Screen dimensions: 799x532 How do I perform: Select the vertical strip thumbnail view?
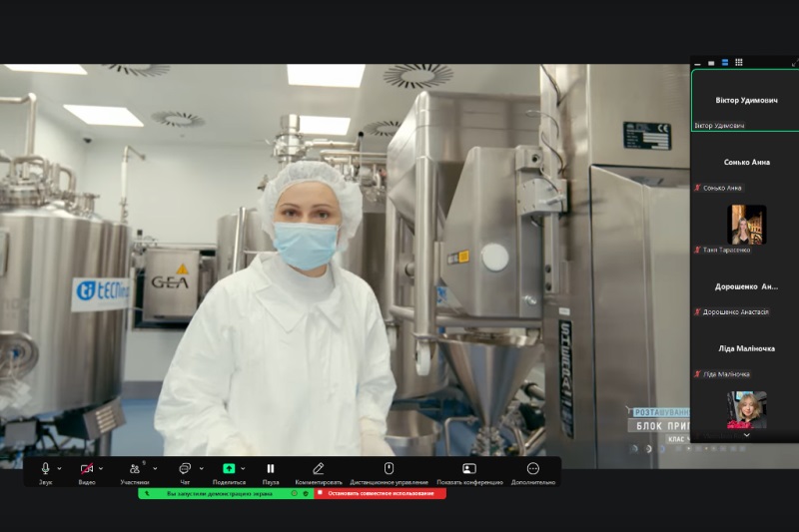point(725,63)
